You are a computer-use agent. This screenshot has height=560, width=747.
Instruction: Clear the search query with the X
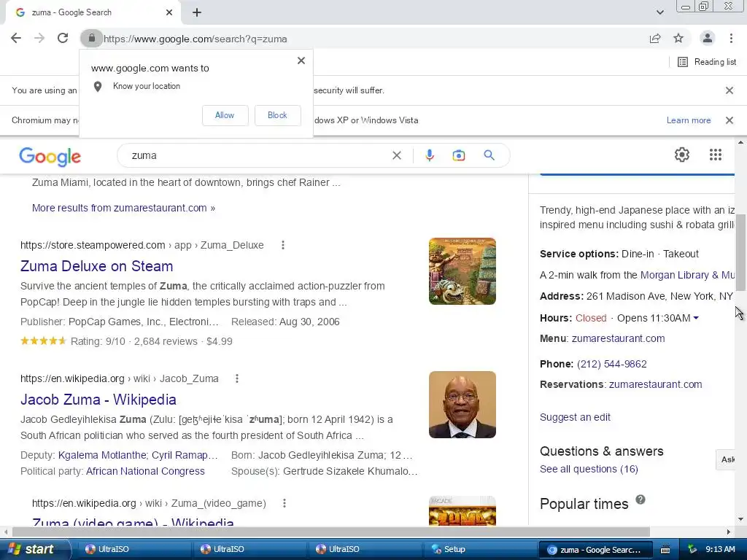click(x=396, y=155)
